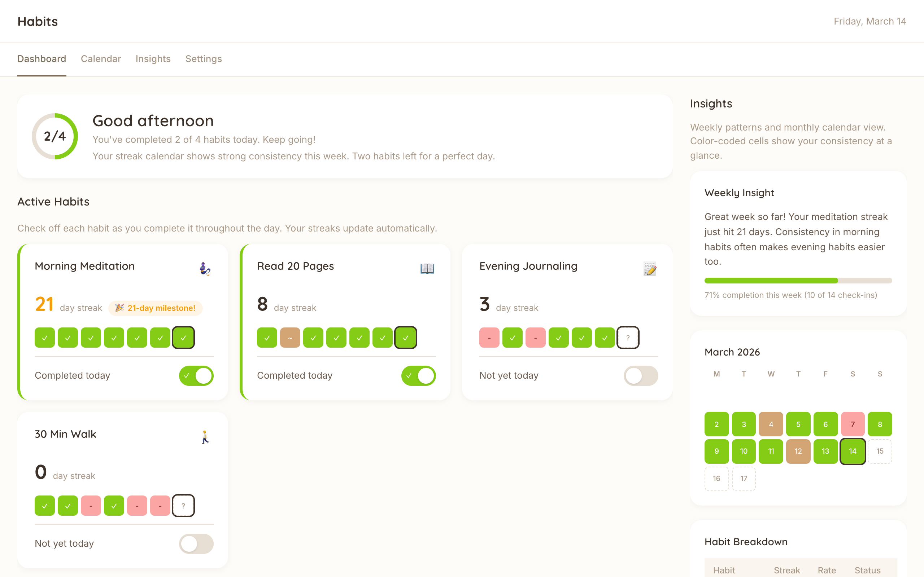Click the missed day 7 cell in March calendar
Viewport: 924px width, 577px height.
pos(853,424)
